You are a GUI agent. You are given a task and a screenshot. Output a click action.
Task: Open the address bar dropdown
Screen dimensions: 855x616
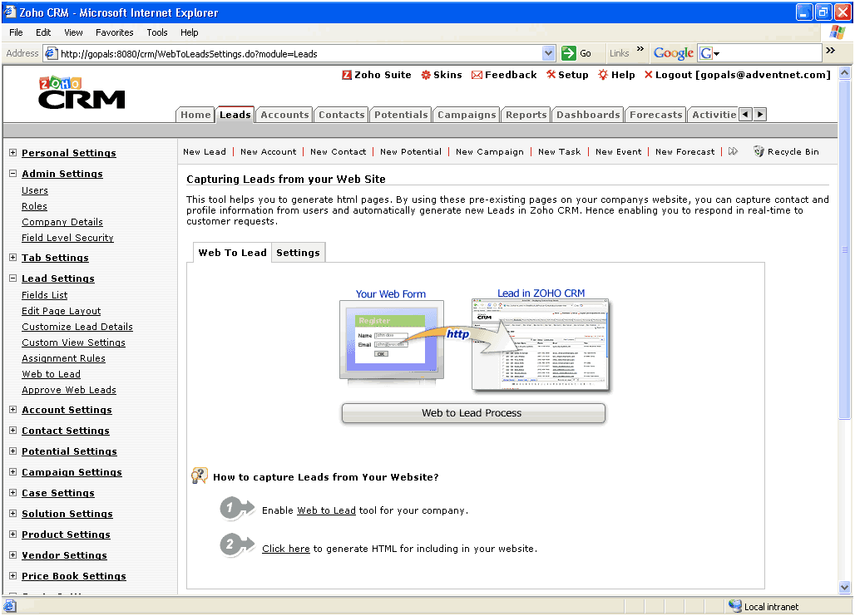[x=549, y=53]
